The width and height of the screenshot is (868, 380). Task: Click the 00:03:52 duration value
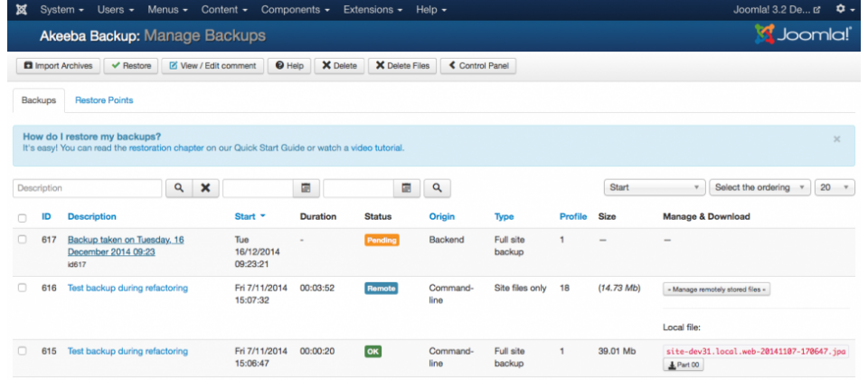316,288
